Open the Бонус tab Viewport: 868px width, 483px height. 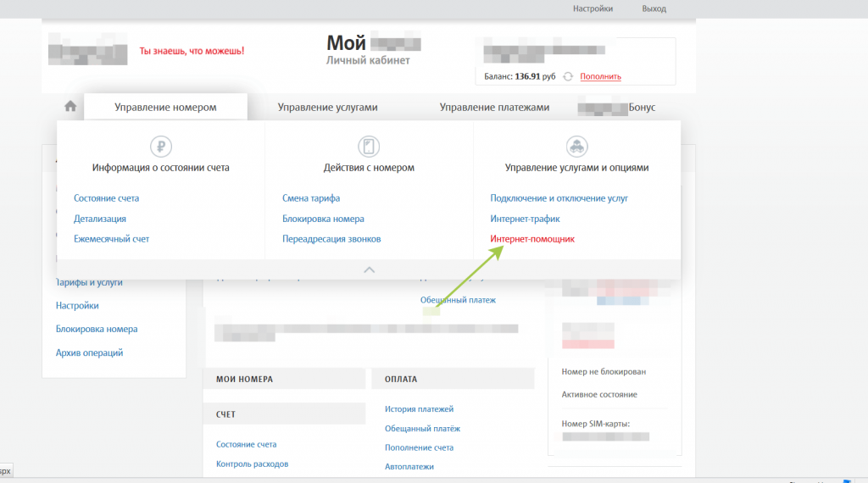click(x=641, y=108)
